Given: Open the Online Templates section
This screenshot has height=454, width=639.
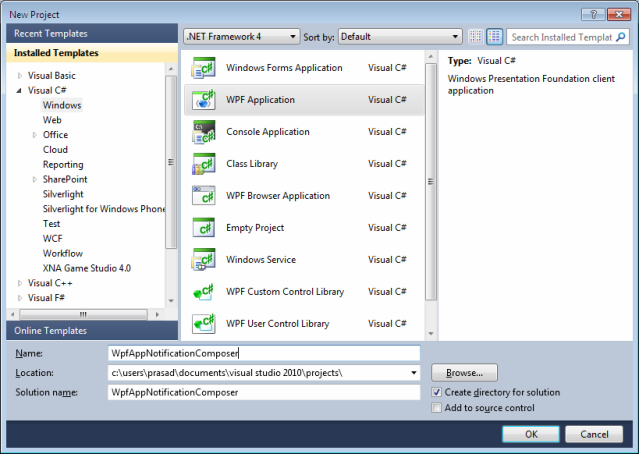Looking at the screenshot, I should coord(92,331).
